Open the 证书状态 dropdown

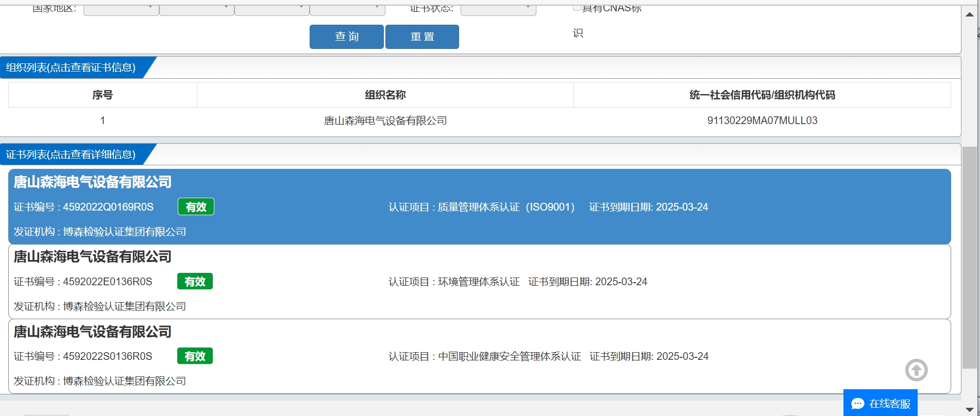point(498,10)
